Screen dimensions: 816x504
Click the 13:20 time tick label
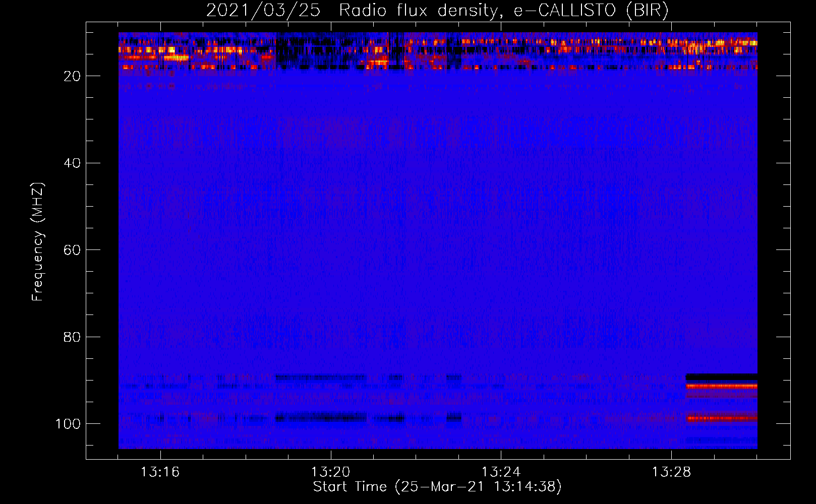pos(330,472)
